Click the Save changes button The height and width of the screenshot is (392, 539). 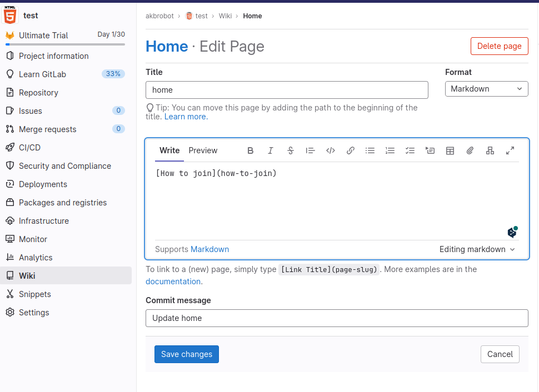coord(186,354)
